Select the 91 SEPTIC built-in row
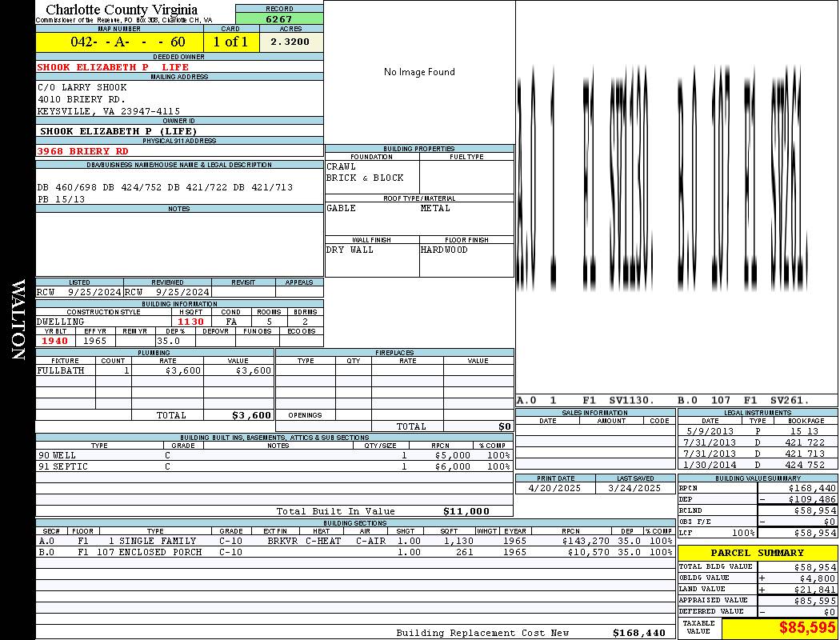The width and height of the screenshot is (840, 640). [274, 466]
